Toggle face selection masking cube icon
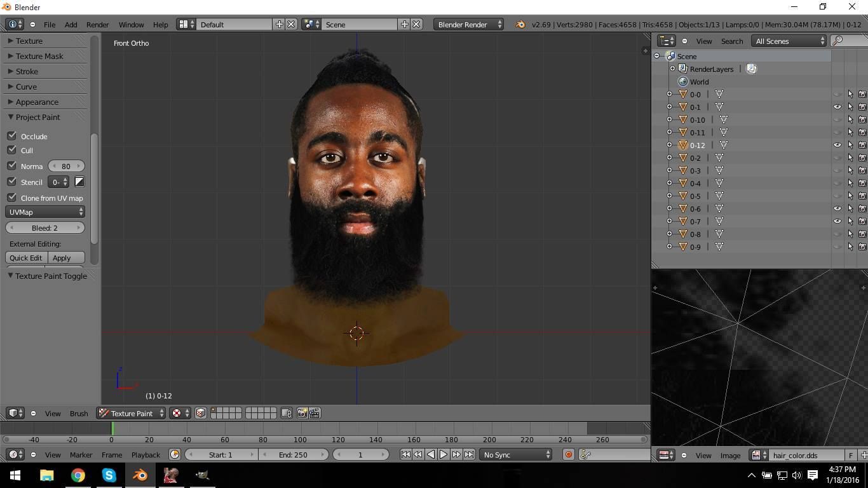The image size is (868, 488). pos(200,413)
